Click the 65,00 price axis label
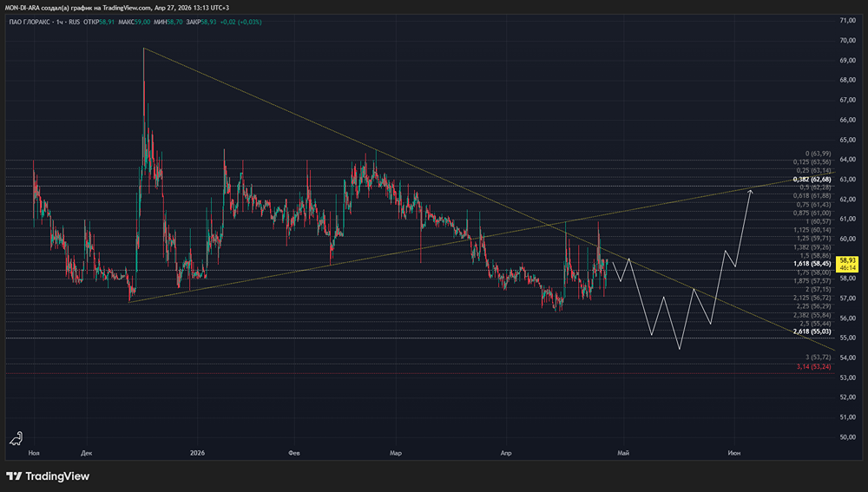The height and width of the screenshot is (492, 868). tap(847, 140)
